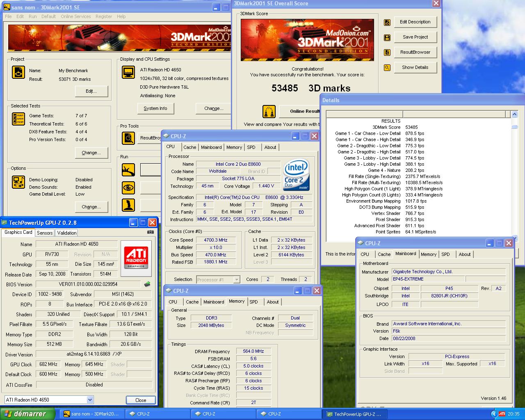Open the Online Services menu
525x420 pixels.
click(x=76, y=16)
